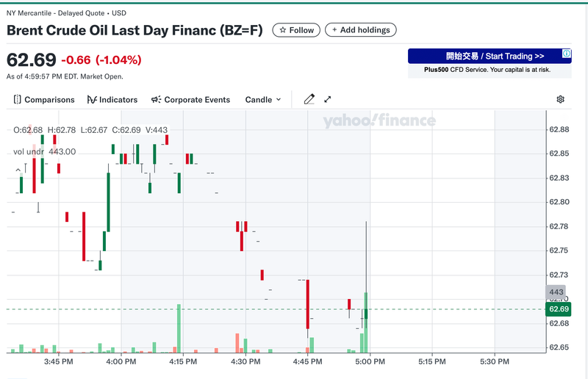This screenshot has height=379, width=588.
Task: Click the vol undr indicator label
Action: [x=29, y=151]
